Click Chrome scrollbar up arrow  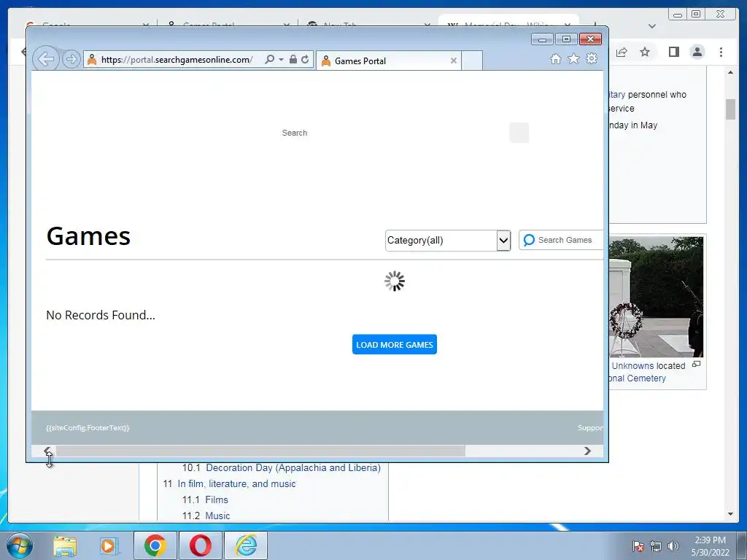730,72
